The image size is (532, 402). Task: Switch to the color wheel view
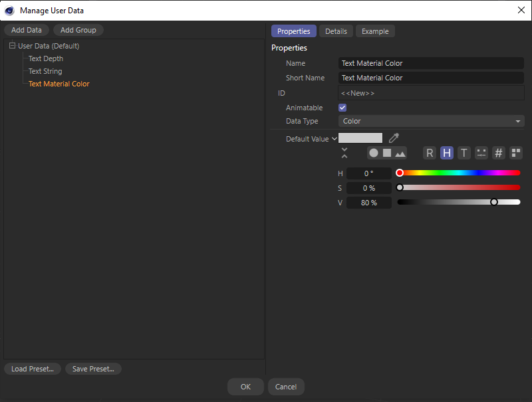coord(373,153)
